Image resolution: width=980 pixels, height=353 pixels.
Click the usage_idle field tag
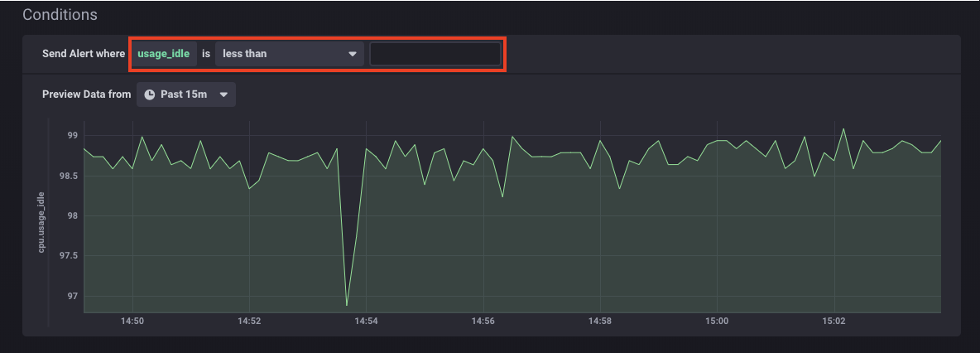tap(164, 54)
